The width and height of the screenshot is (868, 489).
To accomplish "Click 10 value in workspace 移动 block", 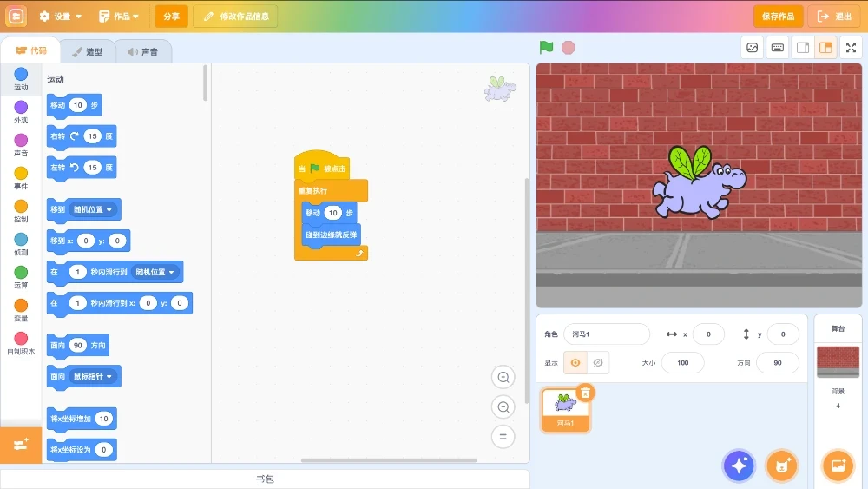I will pos(332,213).
